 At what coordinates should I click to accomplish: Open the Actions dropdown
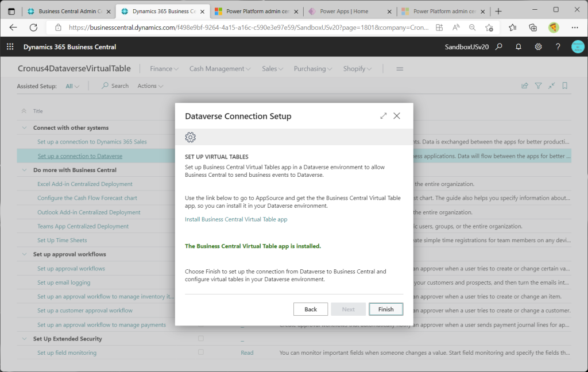click(x=150, y=86)
